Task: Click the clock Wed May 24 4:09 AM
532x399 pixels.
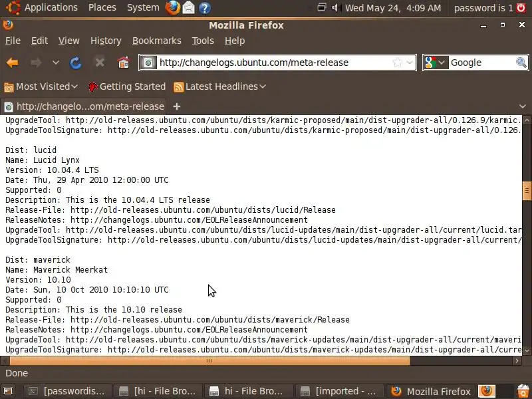Action: coord(393,8)
